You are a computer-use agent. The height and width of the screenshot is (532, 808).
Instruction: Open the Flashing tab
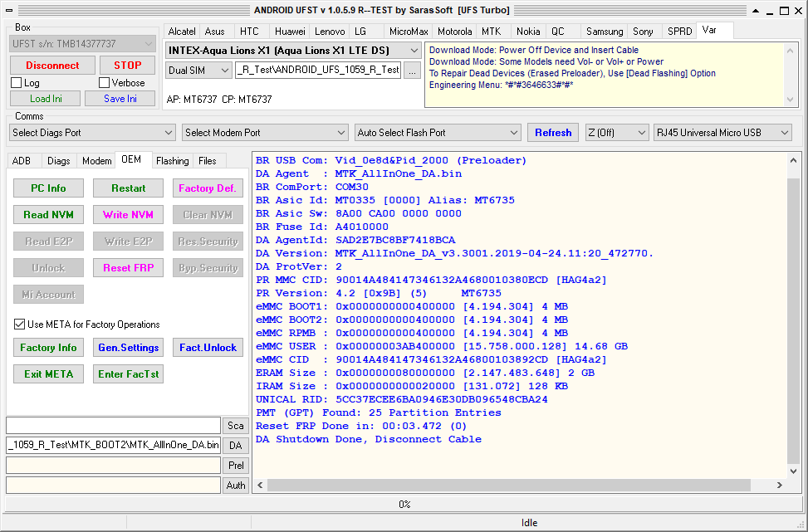[x=172, y=161]
